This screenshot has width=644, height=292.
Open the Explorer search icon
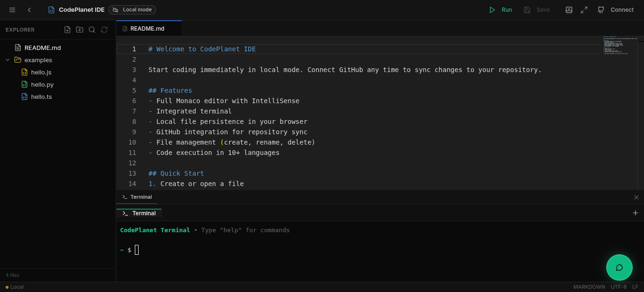(x=92, y=30)
